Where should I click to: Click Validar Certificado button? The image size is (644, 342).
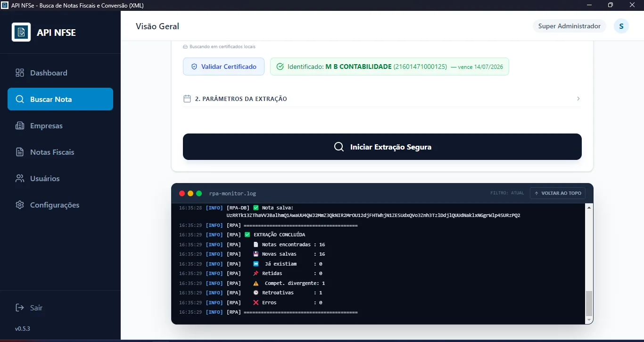[224, 67]
